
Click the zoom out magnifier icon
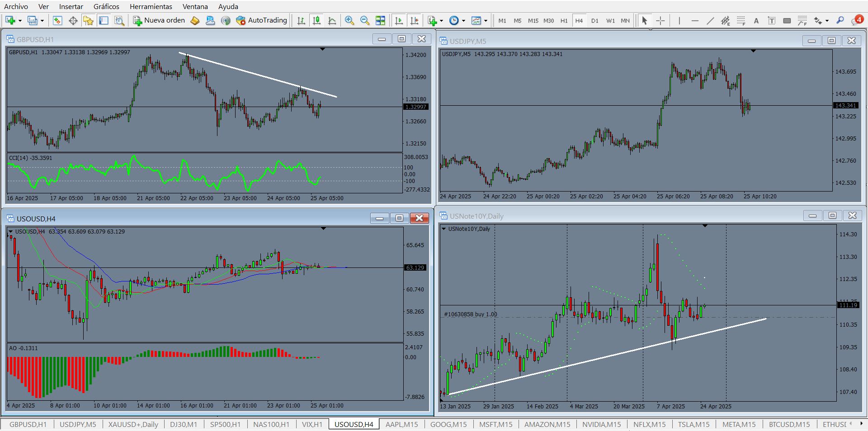point(365,20)
